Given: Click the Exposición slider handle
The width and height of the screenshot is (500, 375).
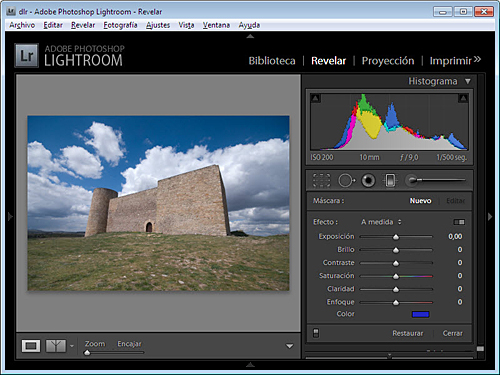Looking at the screenshot, I should 396,237.
